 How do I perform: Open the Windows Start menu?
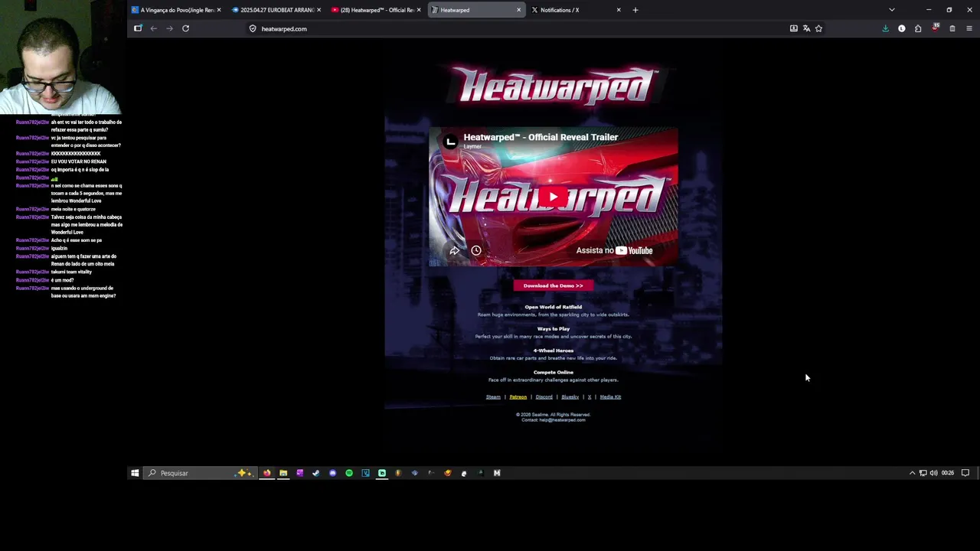(x=135, y=473)
